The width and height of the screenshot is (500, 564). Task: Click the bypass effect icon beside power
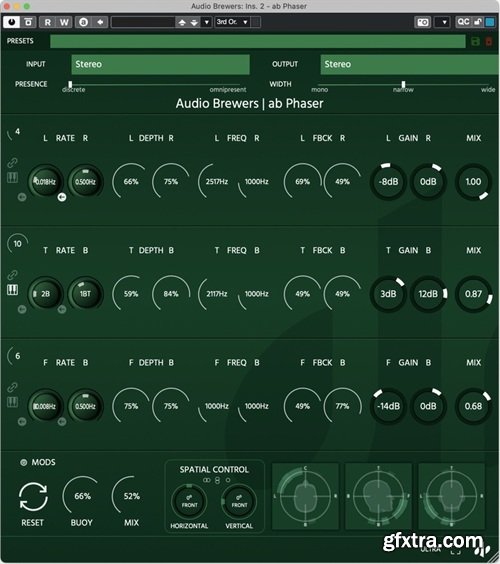point(28,22)
